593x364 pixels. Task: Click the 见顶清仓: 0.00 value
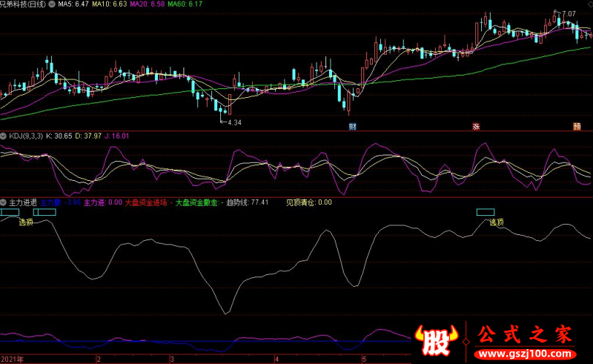(309, 202)
